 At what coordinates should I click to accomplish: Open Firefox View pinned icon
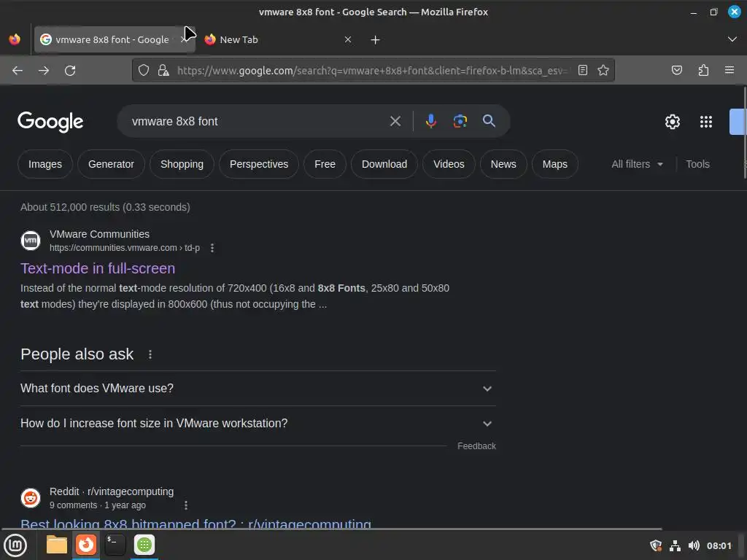click(x=15, y=39)
